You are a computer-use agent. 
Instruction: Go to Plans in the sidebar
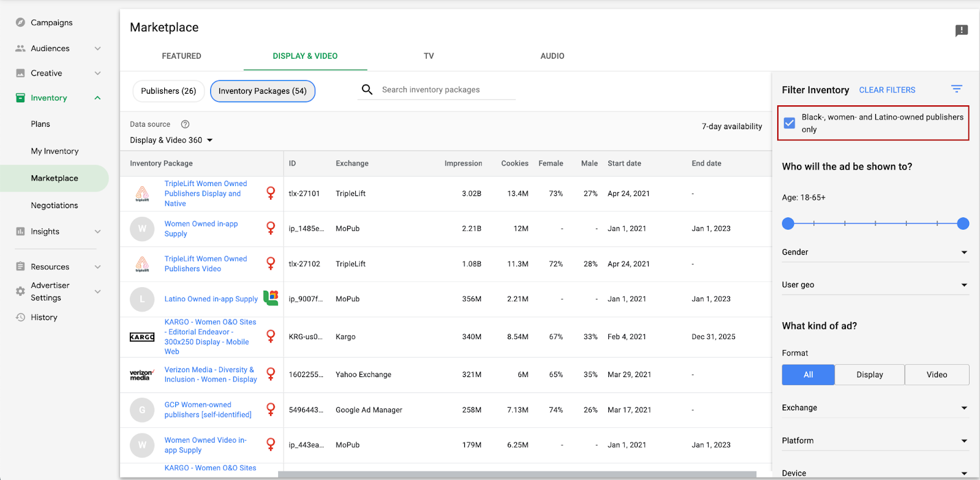(x=40, y=124)
